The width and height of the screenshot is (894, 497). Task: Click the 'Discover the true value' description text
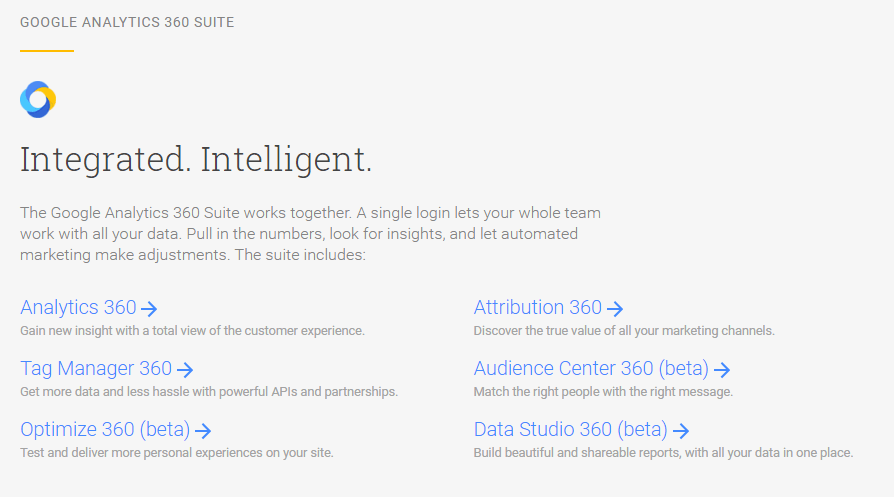pos(624,331)
